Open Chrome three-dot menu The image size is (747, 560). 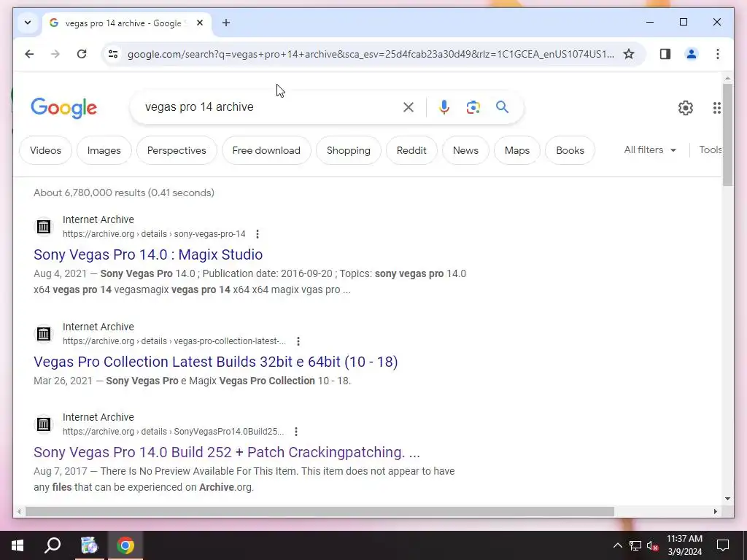[718, 54]
